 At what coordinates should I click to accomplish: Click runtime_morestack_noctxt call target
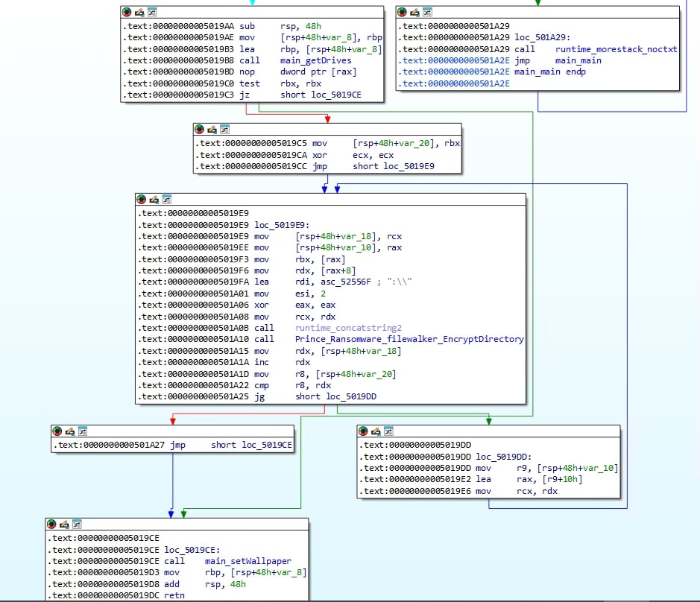pyautogui.click(x=617, y=49)
